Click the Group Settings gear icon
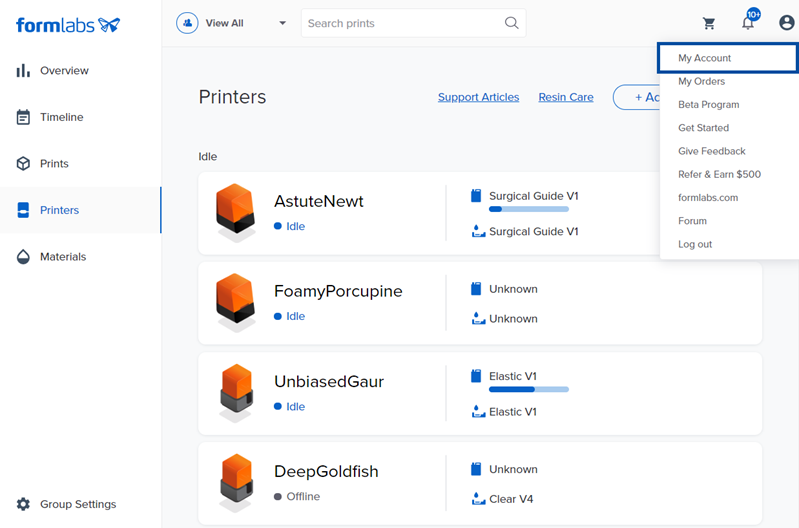 tap(23, 504)
